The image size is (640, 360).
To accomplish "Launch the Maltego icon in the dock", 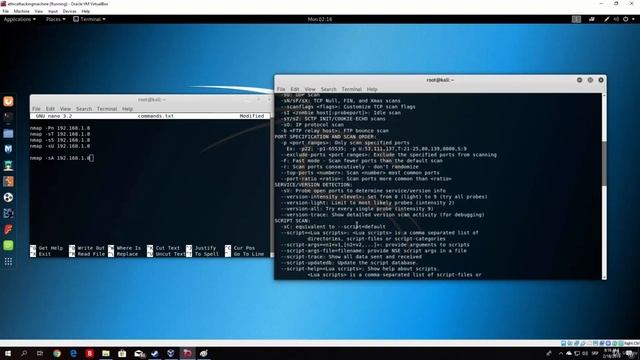I will click(8, 213).
